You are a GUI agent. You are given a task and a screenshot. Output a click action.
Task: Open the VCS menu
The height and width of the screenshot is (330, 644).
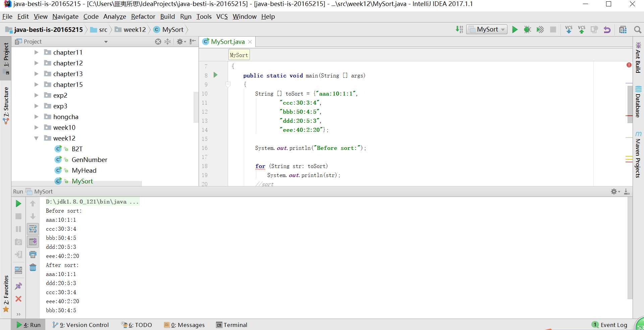[222, 16]
